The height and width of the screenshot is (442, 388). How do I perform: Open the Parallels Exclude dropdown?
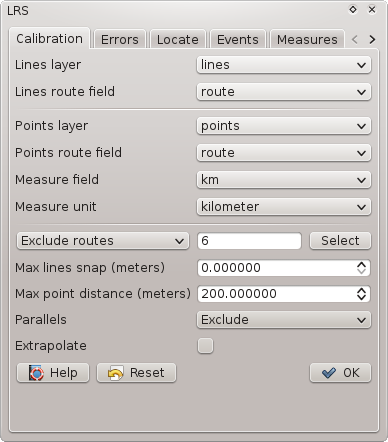click(x=284, y=320)
